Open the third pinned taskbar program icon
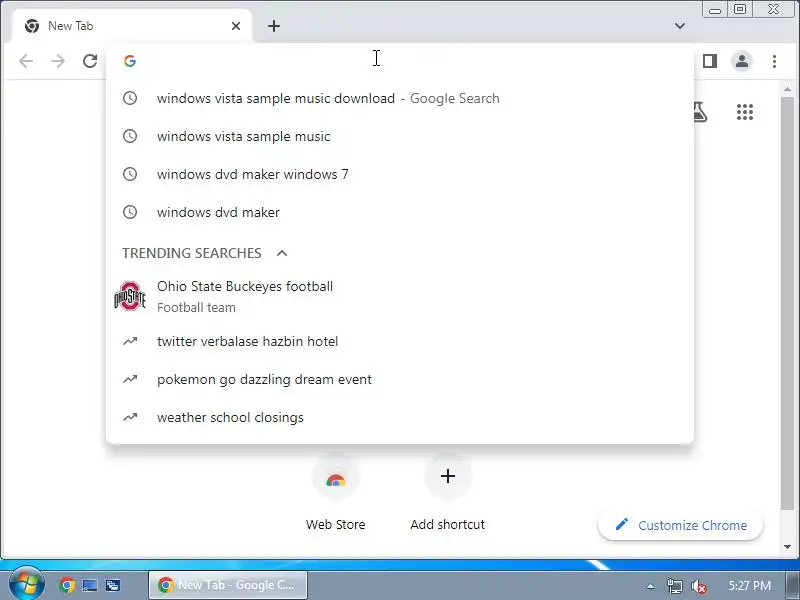The height and width of the screenshot is (600, 800). 113,585
